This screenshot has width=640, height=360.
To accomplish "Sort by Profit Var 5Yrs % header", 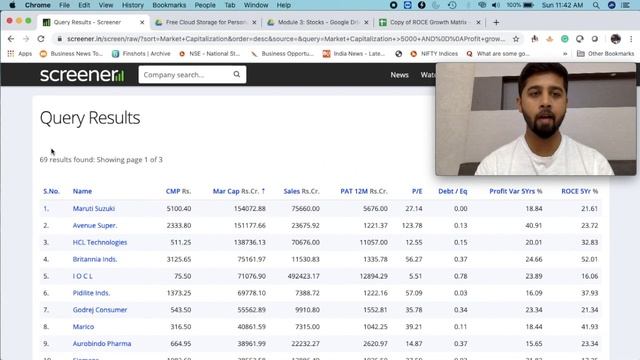I will point(516,191).
